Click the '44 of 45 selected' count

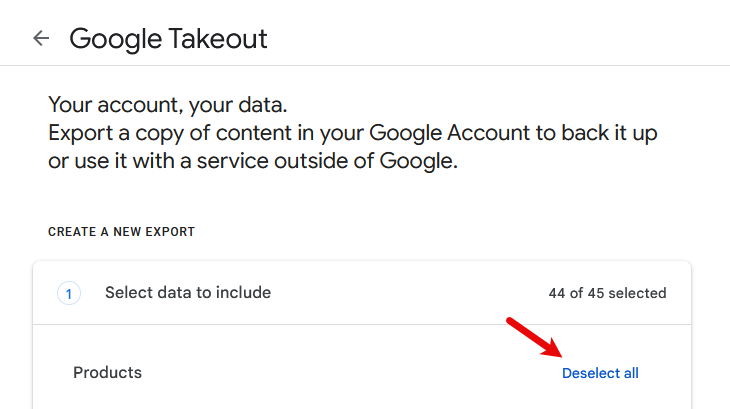(607, 293)
